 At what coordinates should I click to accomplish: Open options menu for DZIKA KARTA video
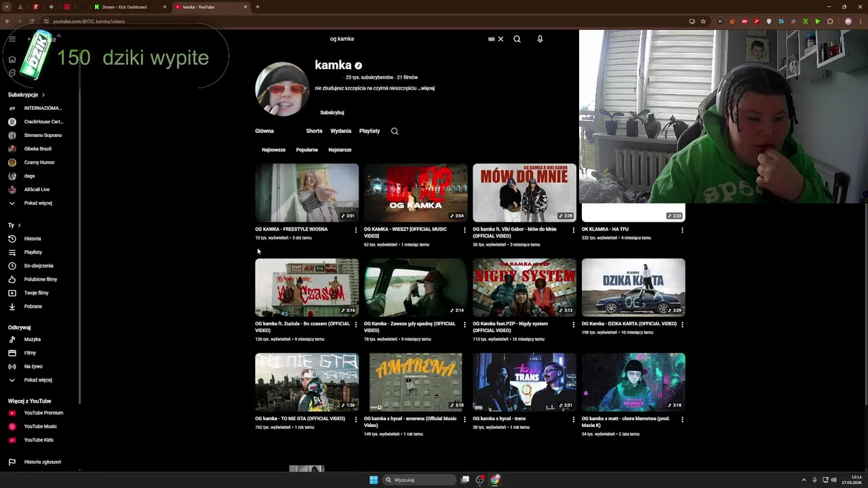[x=682, y=325]
